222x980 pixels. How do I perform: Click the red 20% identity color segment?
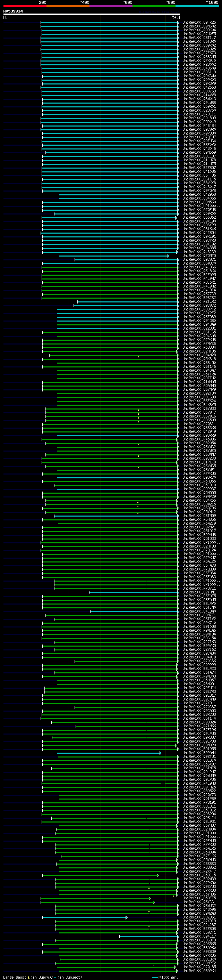click(x=25, y=6)
